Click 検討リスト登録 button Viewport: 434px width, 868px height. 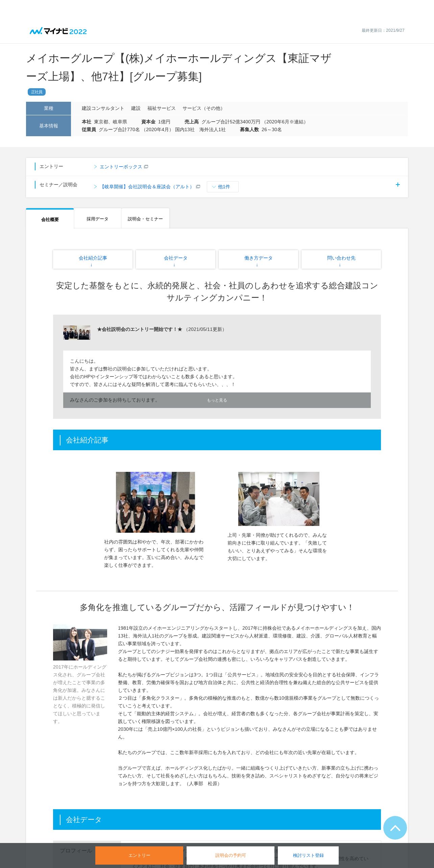308,855
